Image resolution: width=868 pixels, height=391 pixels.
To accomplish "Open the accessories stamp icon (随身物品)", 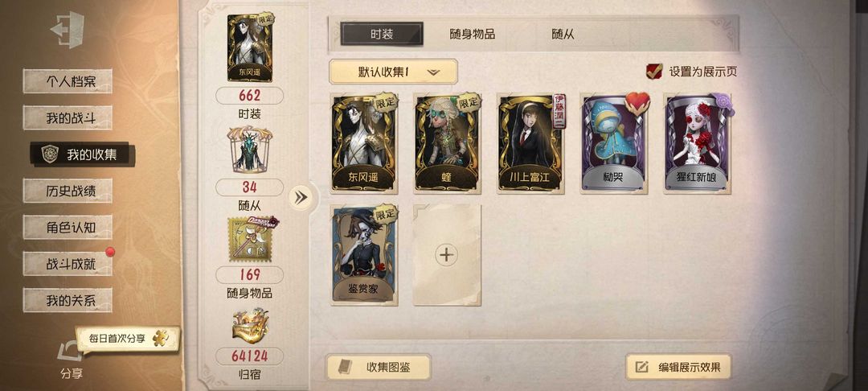I will point(252,239).
